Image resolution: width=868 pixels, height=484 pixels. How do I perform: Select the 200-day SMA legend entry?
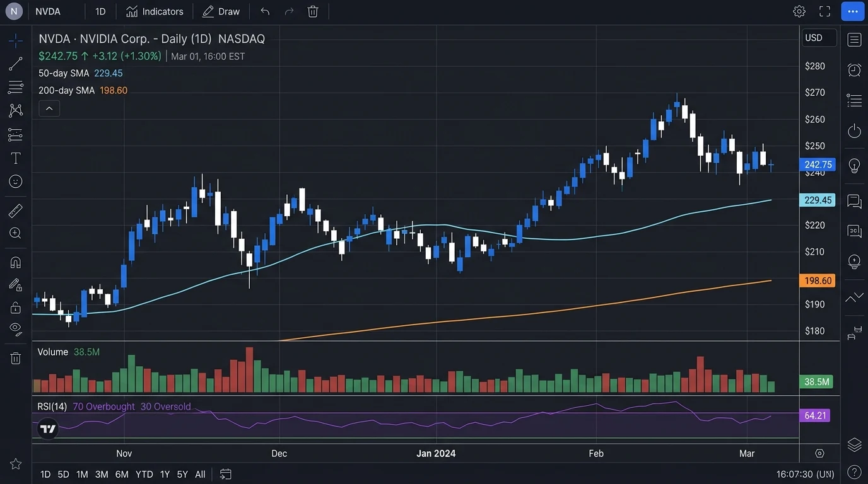point(83,90)
